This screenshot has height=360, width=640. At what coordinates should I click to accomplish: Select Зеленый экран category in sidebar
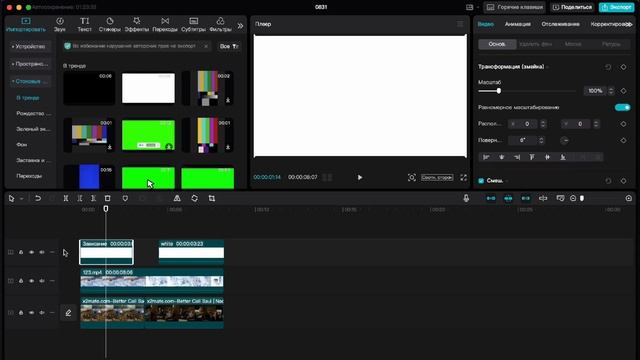pos(33,129)
